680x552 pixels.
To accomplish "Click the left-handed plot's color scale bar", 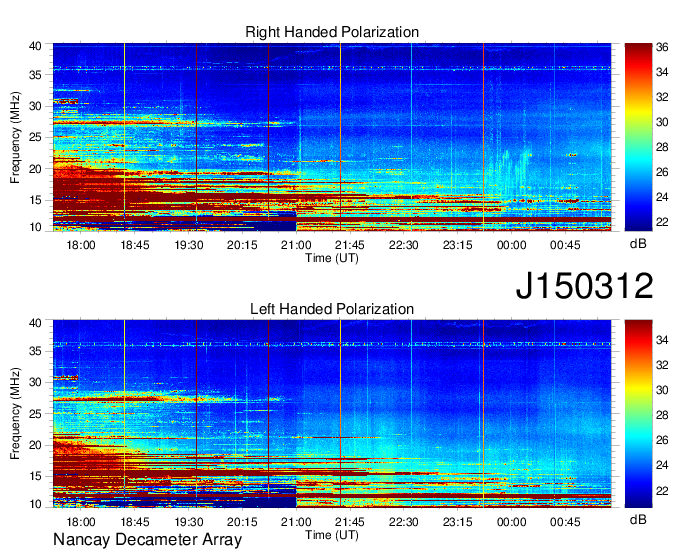I will tap(638, 414).
